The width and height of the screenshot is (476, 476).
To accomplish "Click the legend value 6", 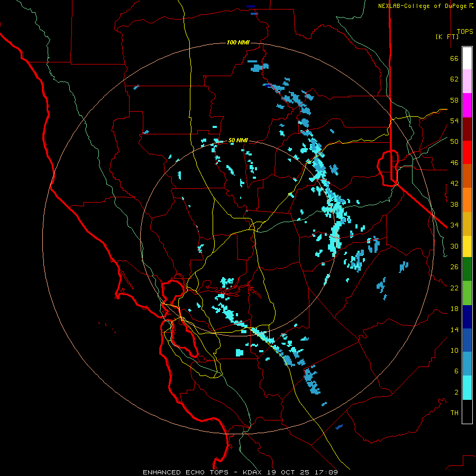I will 456,371.
